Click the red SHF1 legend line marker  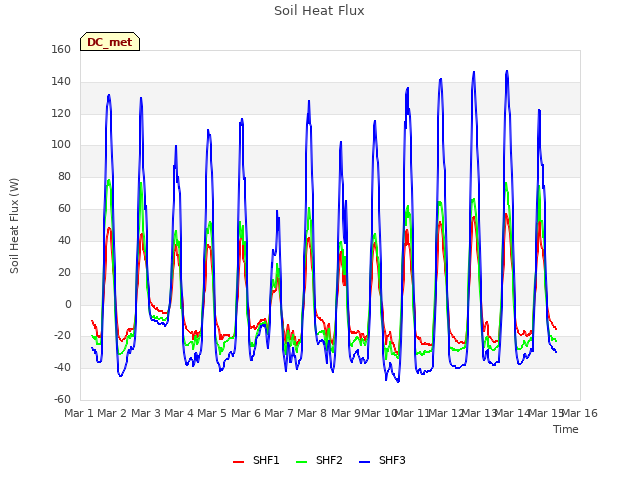[x=238, y=462]
